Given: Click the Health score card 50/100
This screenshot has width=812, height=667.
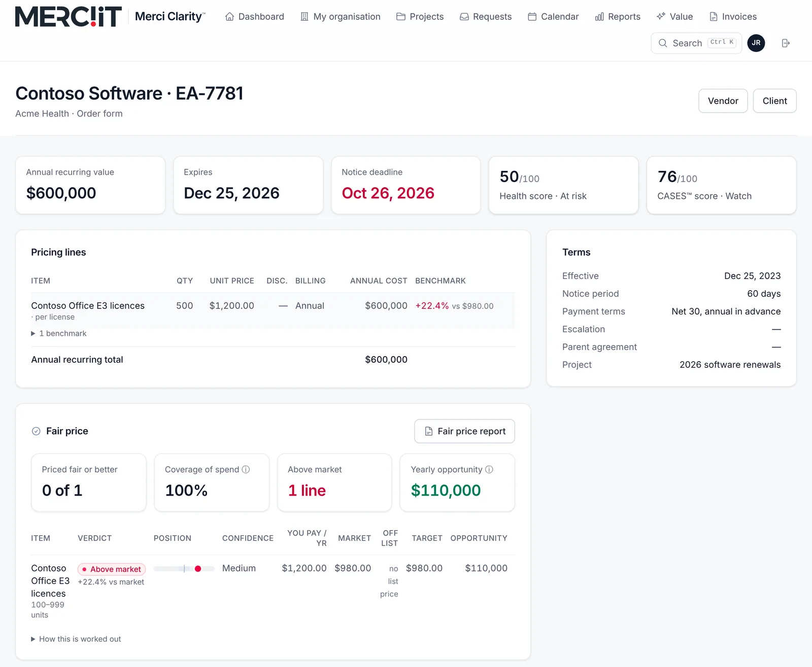Looking at the screenshot, I should (563, 185).
